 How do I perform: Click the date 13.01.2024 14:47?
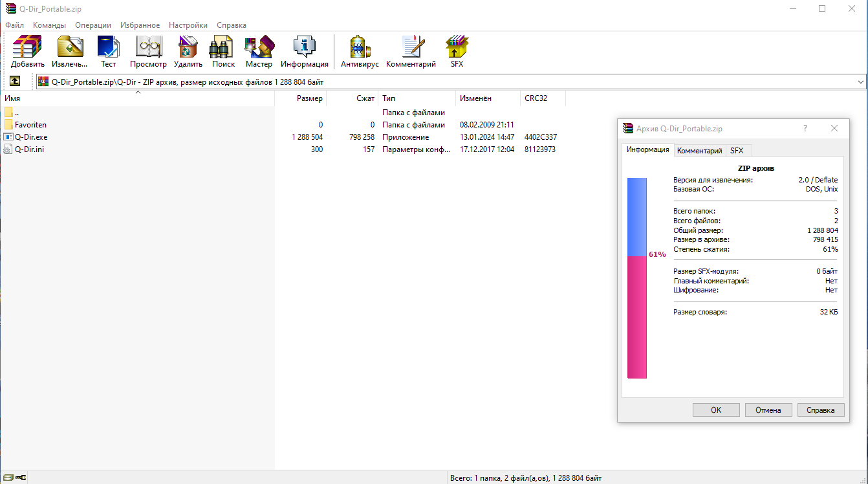(487, 137)
